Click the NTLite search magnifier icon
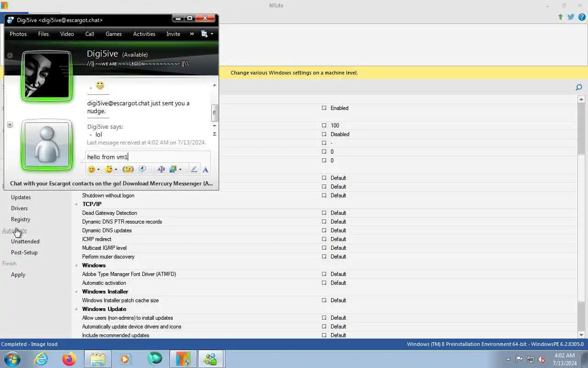Image resolution: width=588 pixels, height=368 pixels. pos(579,87)
